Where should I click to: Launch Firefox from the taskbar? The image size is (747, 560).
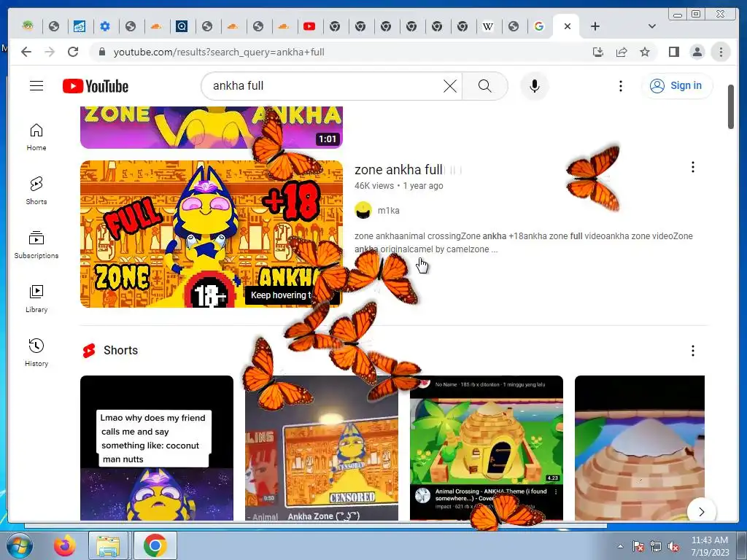tap(64, 545)
